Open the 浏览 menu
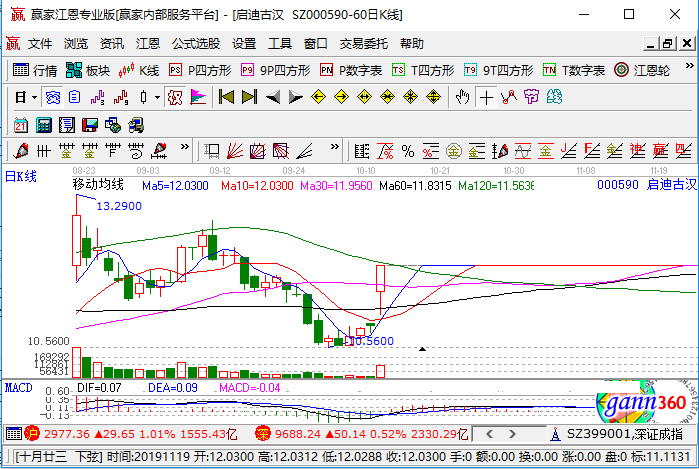 pyautogui.click(x=76, y=44)
